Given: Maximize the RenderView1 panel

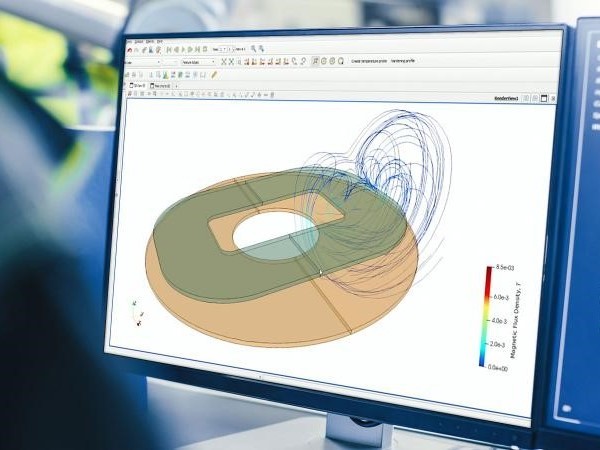Looking at the screenshot, I should (x=544, y=98).
